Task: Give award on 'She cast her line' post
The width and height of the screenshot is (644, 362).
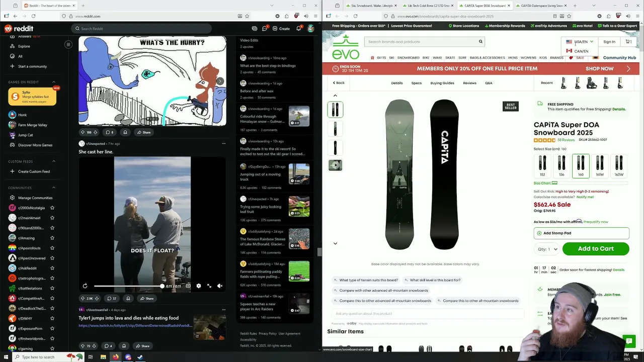Action: click(x=128, y=299)
